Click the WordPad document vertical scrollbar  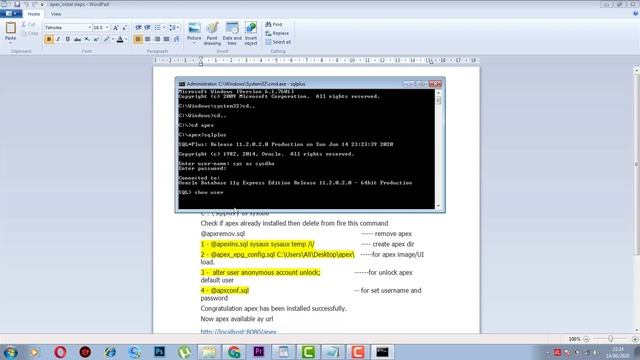point(636,200)
